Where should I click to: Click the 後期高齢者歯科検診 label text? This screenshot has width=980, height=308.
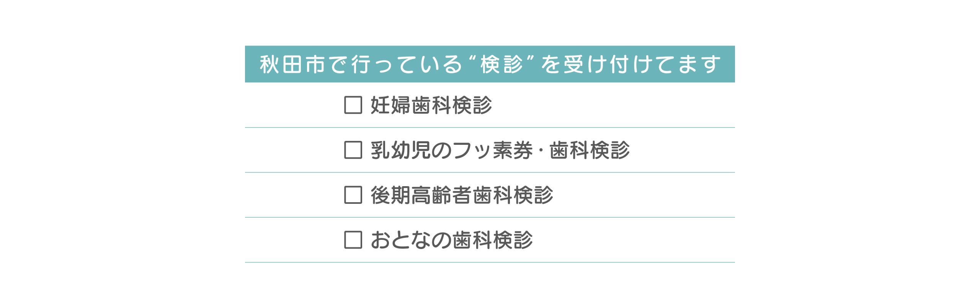click(462, 195)
